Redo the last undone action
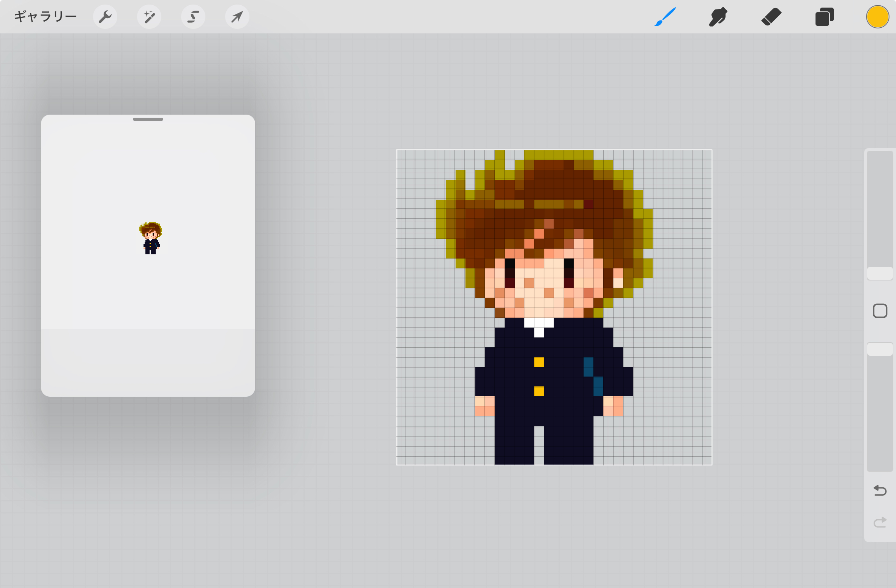This screenshot has width=896, height=588. click(x=880, y=523)
